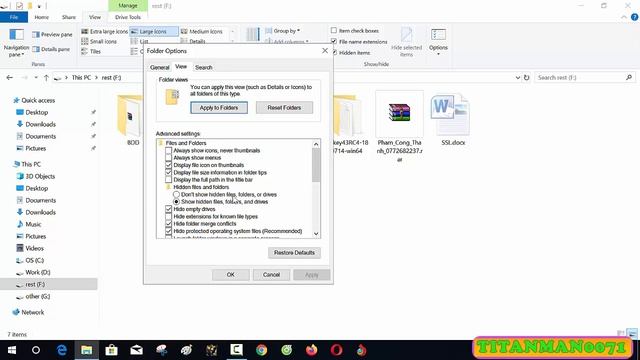This screenshot has width=640, height=360.
Task: Switch to Search tab in Folder Options
Action: 203,67
